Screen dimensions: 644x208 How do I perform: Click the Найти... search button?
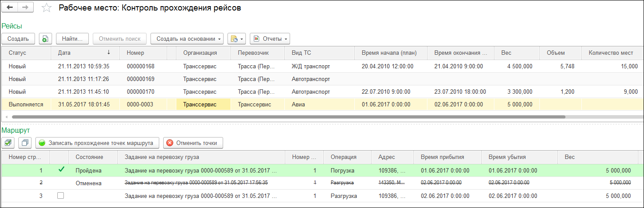click(72, 39)
